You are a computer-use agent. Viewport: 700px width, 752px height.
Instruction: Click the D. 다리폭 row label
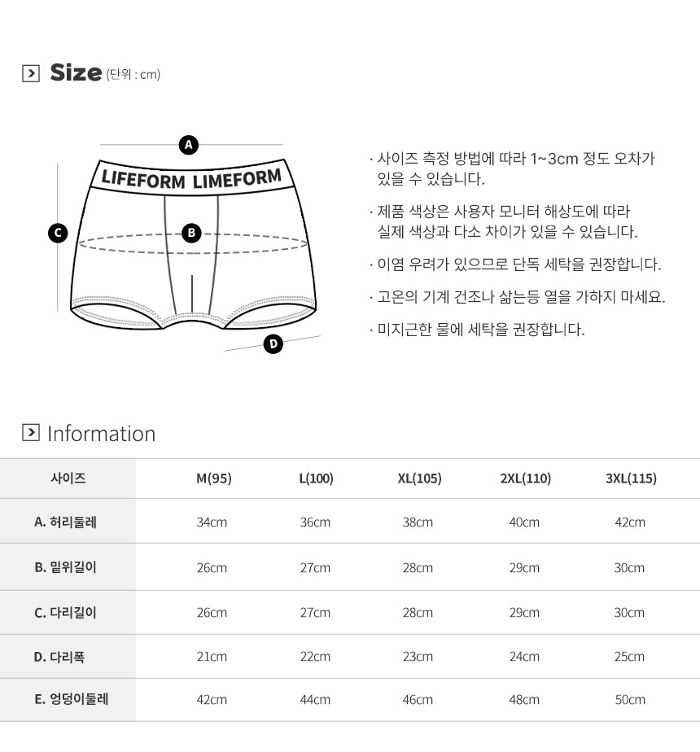[59, 656]
